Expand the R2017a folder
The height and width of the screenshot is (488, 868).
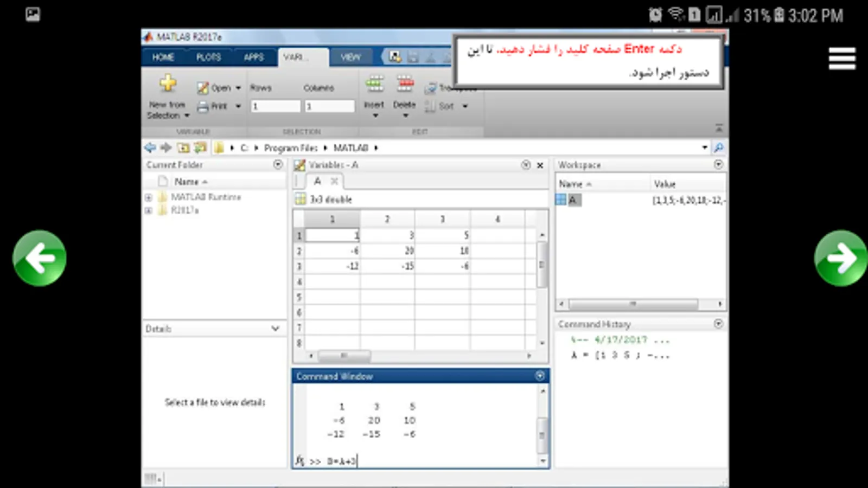point(149,210)
